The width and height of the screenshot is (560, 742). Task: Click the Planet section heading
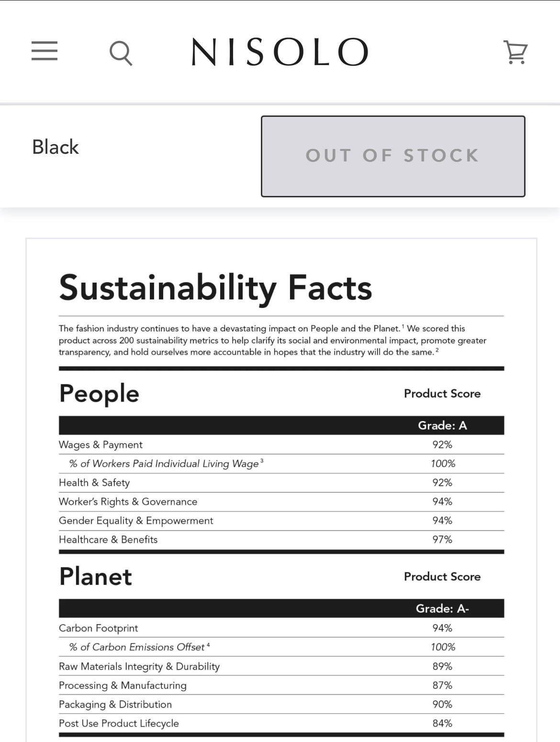pyautogui.click(x=96, y=576)
